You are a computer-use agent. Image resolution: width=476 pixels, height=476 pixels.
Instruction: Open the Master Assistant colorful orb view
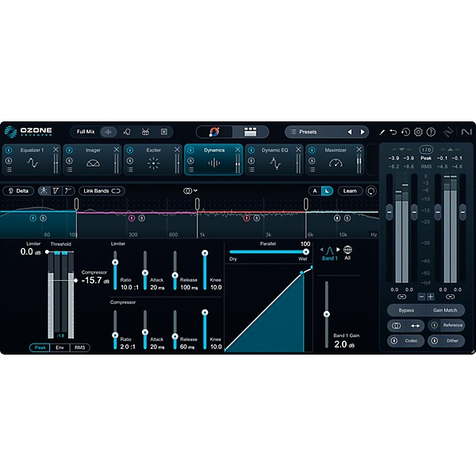(x=214, y=132)
